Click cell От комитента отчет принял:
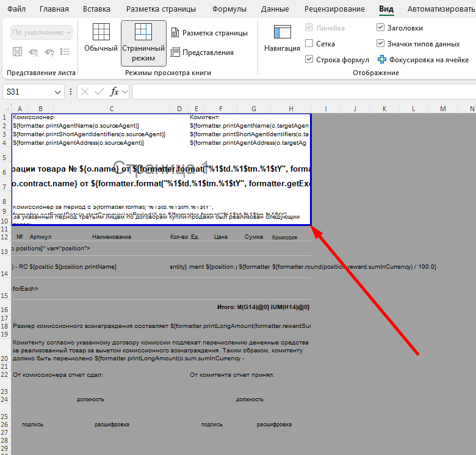Screen dimensions: 476x455 (232, 375)
